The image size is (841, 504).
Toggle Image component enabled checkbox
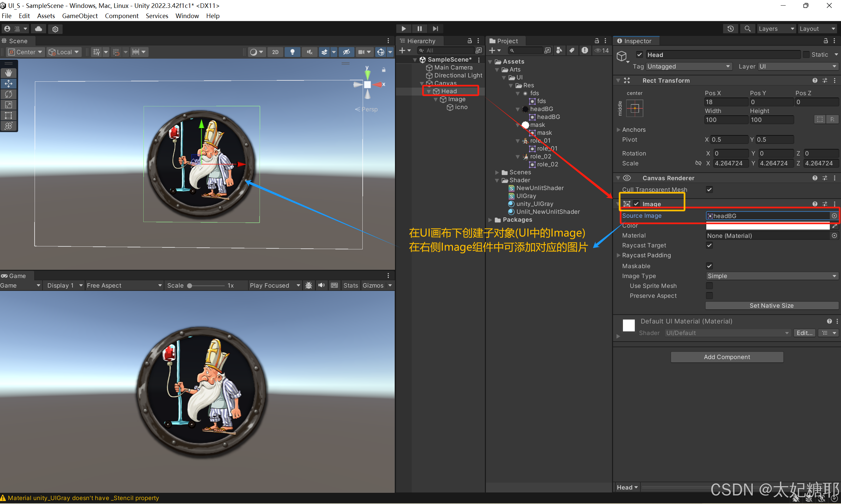click(x=636, y=204)
